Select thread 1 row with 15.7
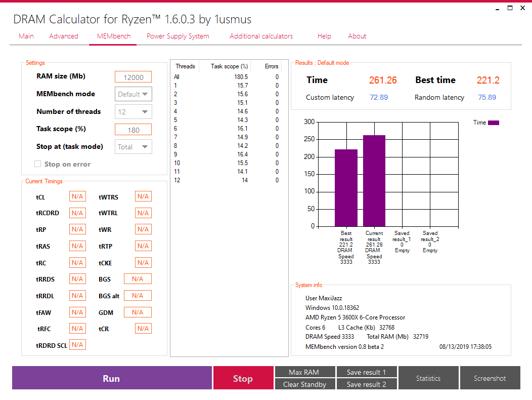 [227, 86]
